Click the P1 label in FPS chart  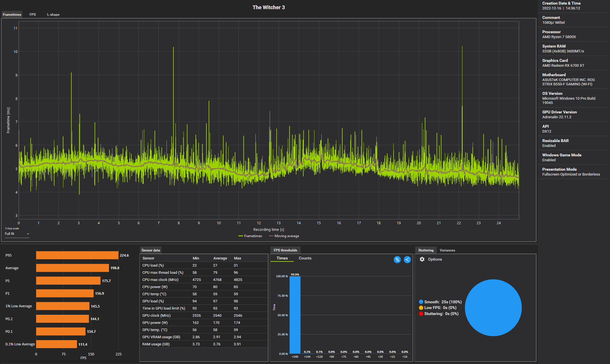(7, 294)
